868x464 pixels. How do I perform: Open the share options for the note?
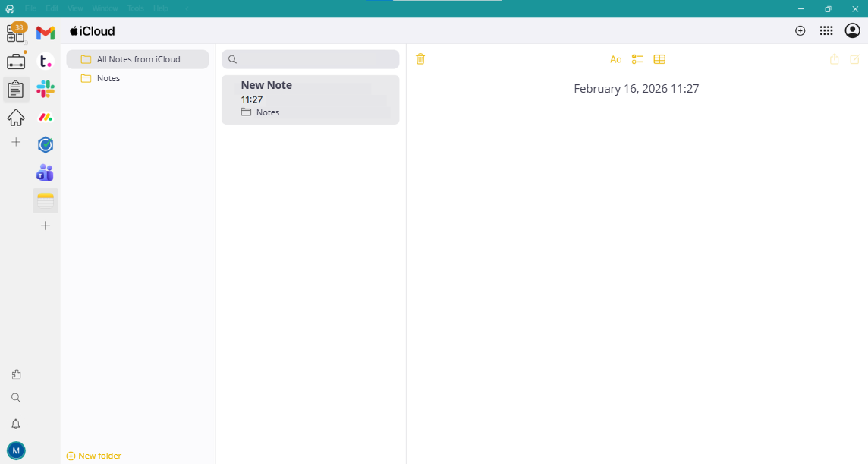834,59
